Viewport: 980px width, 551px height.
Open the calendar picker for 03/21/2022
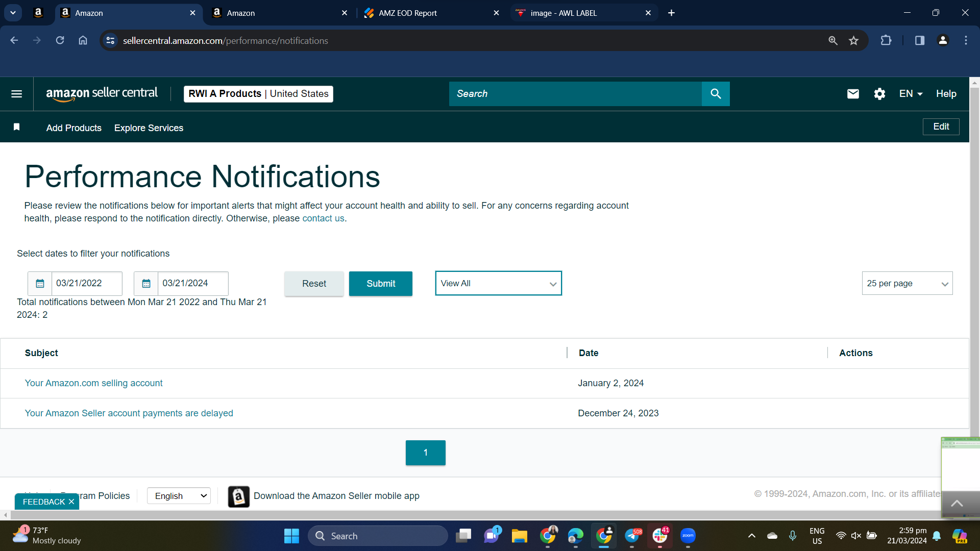pyautogui.click(x=40, y=284)
